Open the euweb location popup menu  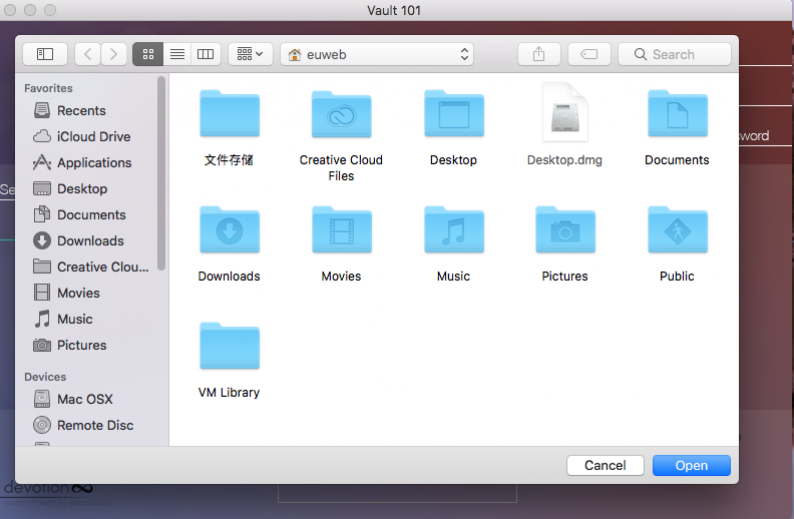coord(377,54)
